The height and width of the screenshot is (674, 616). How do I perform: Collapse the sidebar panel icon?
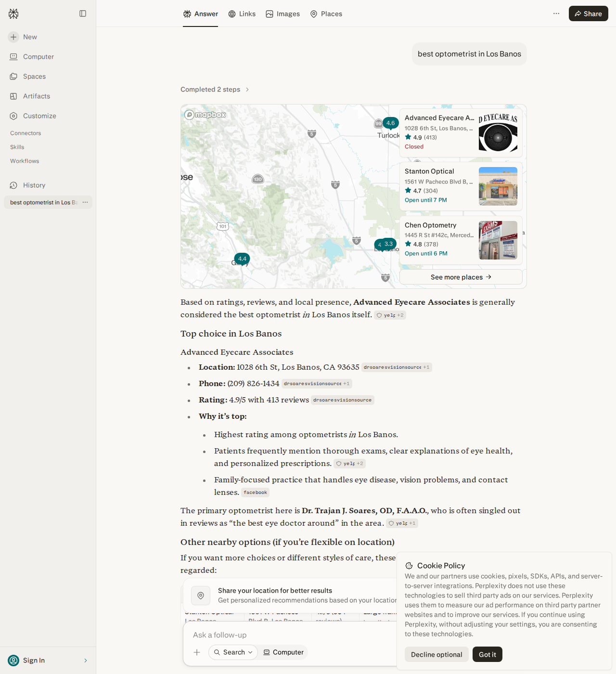point(83,13)
